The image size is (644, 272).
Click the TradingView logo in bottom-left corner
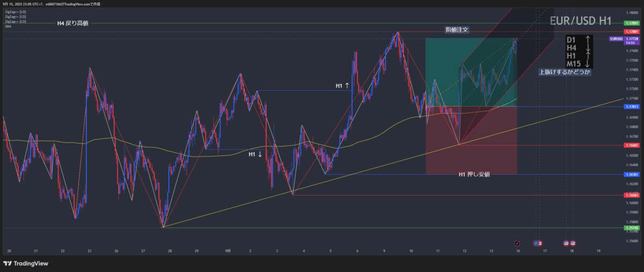(x=25, y=263)
